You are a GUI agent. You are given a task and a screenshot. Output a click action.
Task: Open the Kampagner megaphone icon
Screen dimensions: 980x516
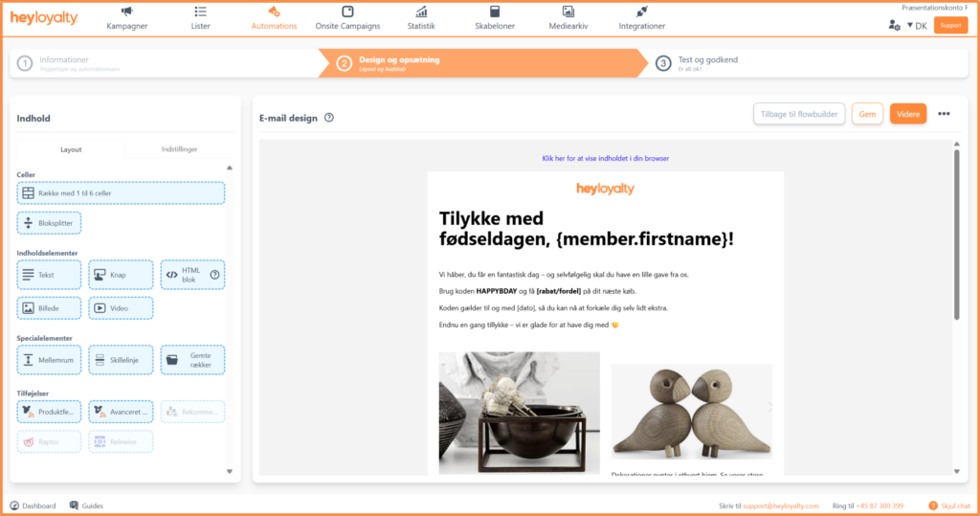[x=127, y=11]
